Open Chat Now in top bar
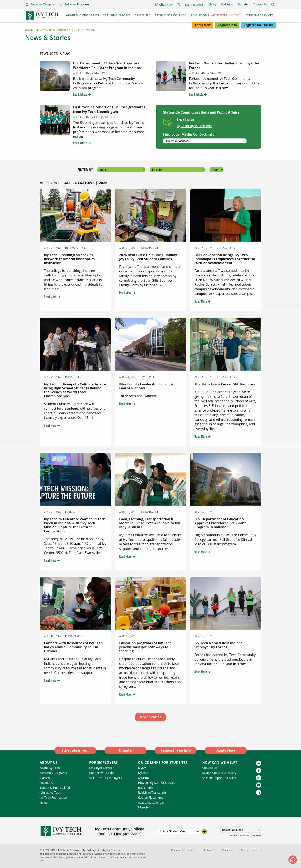 click(x=164, y=4)
